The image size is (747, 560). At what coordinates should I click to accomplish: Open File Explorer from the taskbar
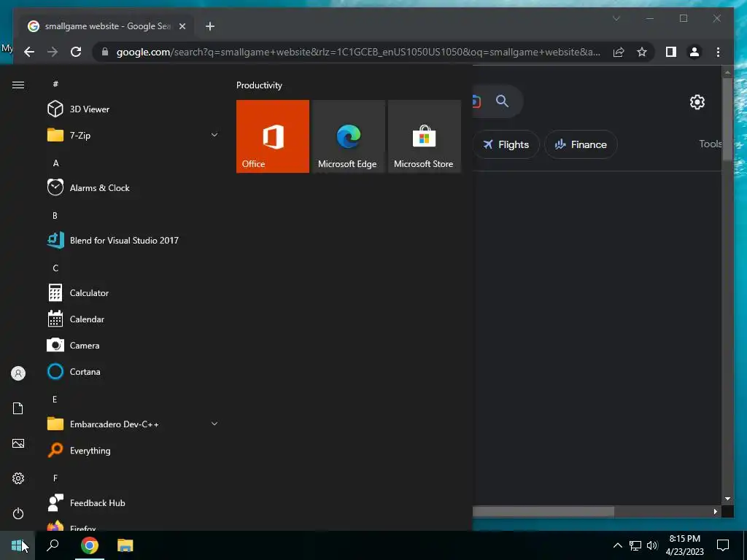(x=125, y=545)
